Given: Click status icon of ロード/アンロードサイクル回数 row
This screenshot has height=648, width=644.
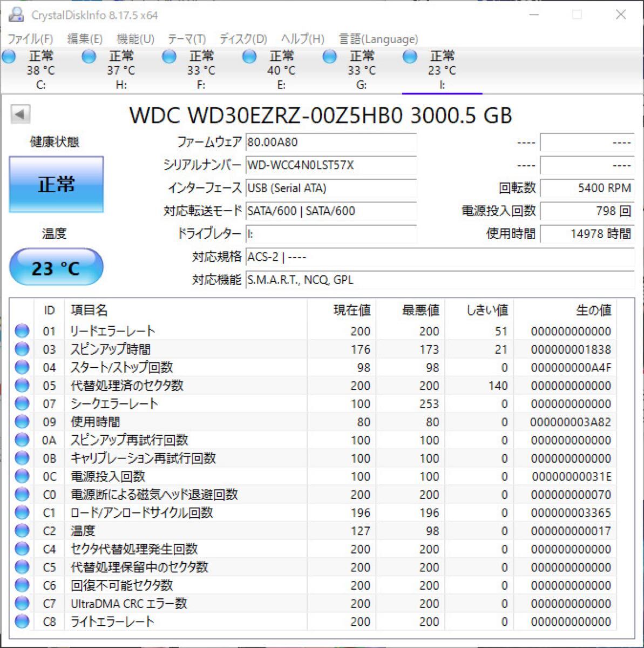Looking at the screenshot, I should [x=22, y=512].
